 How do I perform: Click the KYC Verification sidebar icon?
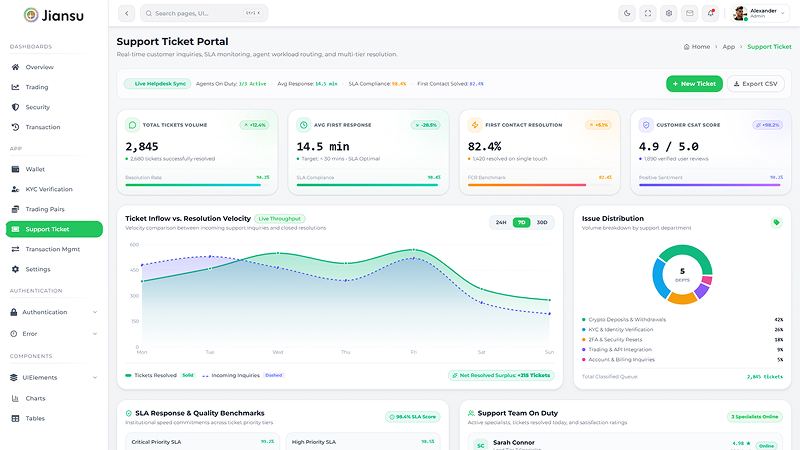click(x=15, y=189)
